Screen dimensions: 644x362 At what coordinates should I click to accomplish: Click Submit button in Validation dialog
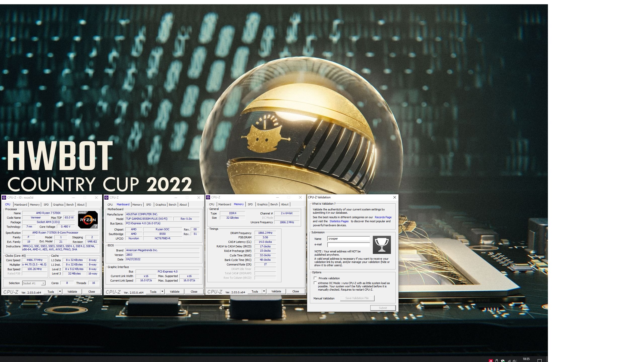(x=383, y=308)
